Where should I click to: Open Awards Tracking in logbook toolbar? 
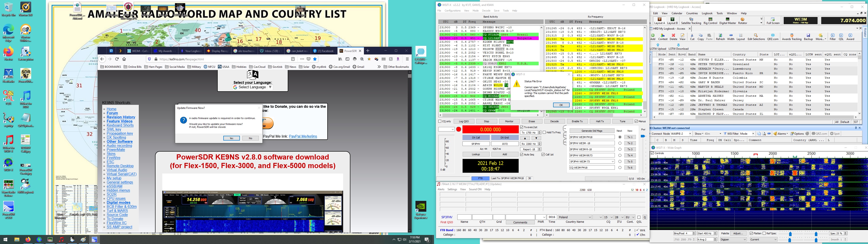pyautogui.click(x=792, y=37)
